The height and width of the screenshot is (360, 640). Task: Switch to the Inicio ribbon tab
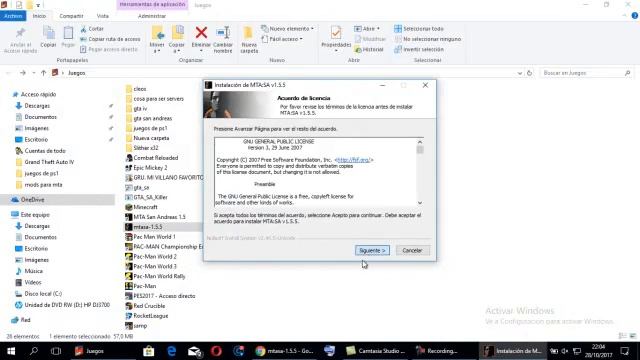click(39, 16)
